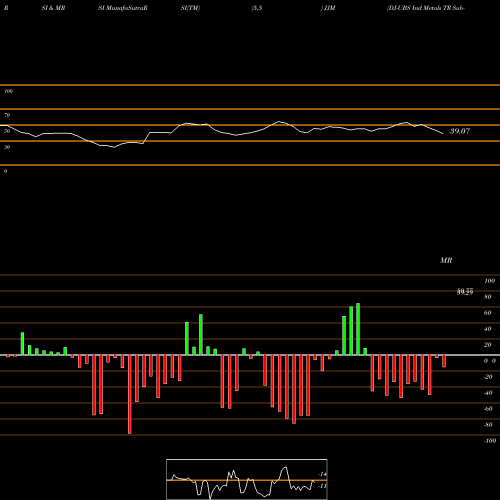Click the white RSI line's last point
Viewport: 500px width, 500px height.
click(443, 134)
